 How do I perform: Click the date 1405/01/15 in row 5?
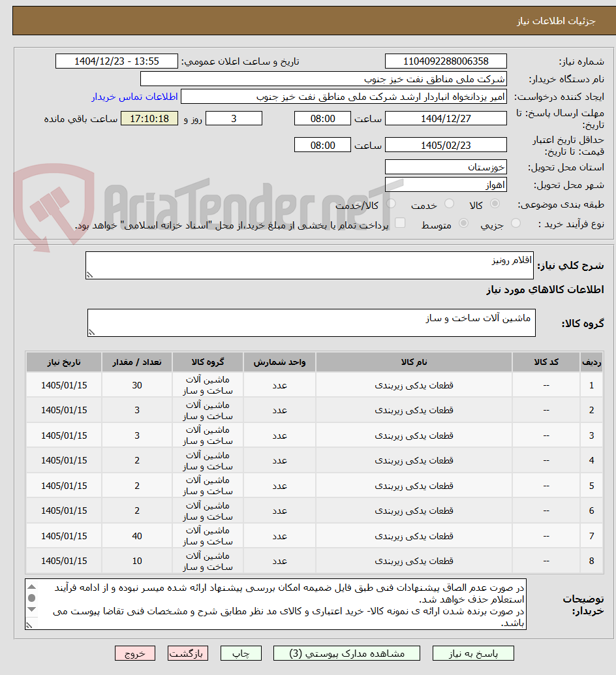(x=64, y=486)
